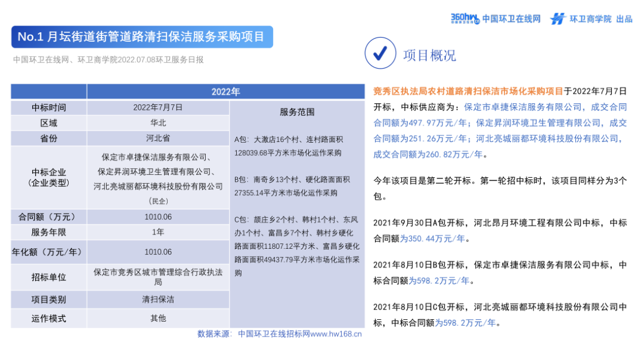644x355 pixels.
Task: Click the blue 为350.44万元/年 amount
Action: coord(432,239)
